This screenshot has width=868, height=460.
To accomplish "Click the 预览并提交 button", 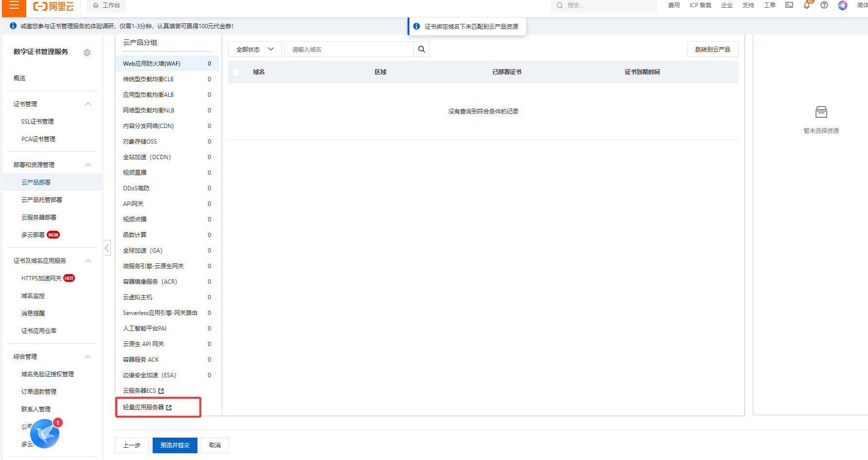I will (175, 445).
